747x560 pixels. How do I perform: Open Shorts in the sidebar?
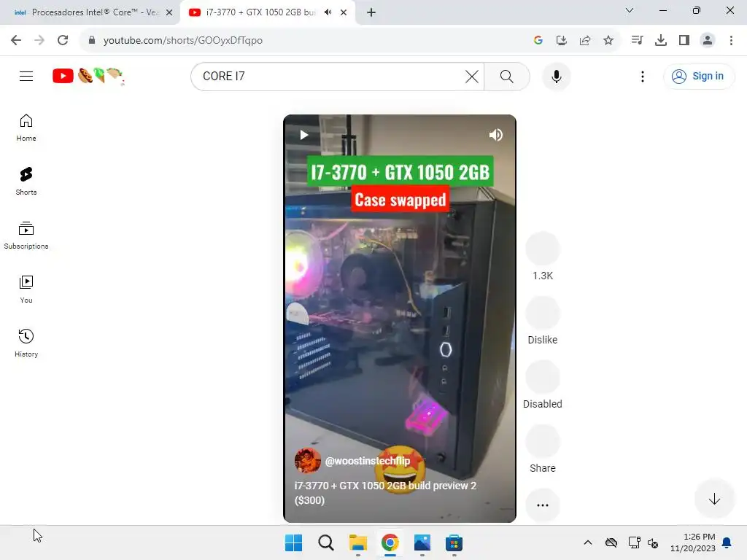point(26,182)
